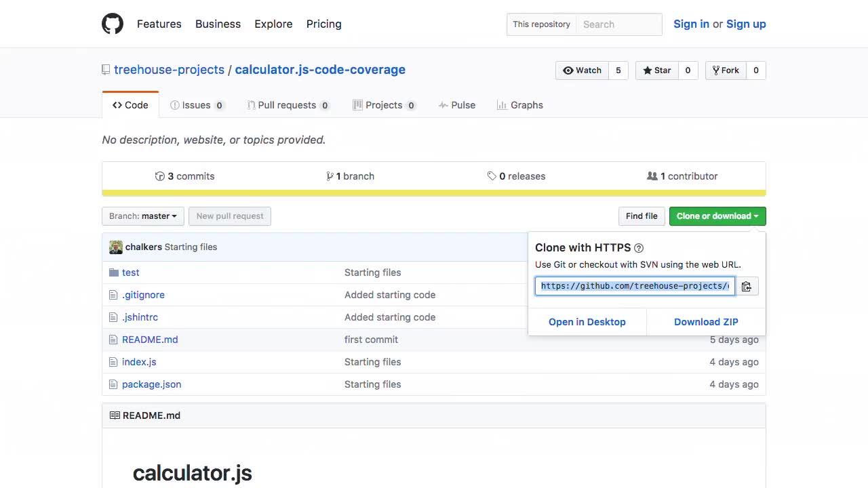Open the clipboard copy icon beside the clone URL
This screenshot has width=868, height=488.
click(747, 286)
